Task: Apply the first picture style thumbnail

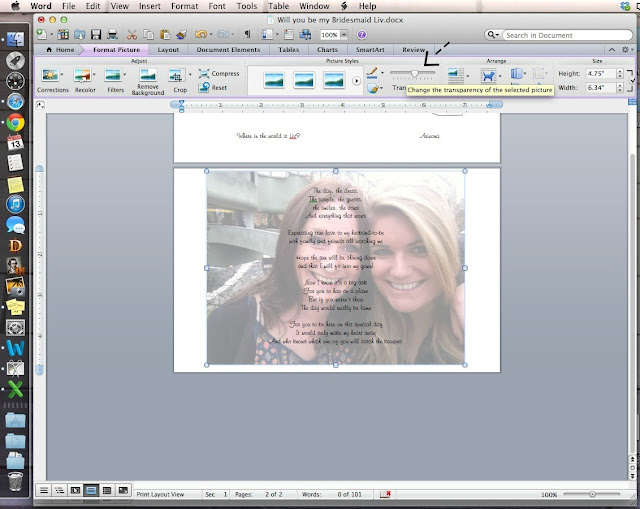Action: point(273,80)
